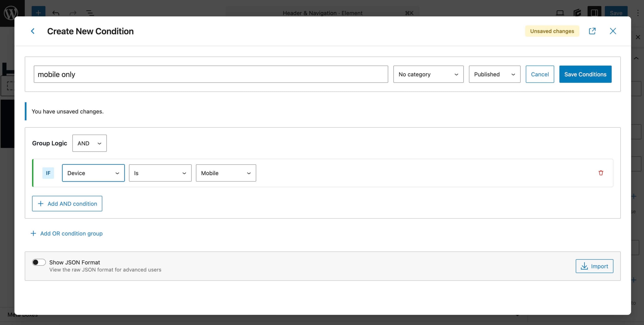Open the document list view icon
The width and height of the screenshot is (644, 325).
pyautogui.click(x=90, y=13)
